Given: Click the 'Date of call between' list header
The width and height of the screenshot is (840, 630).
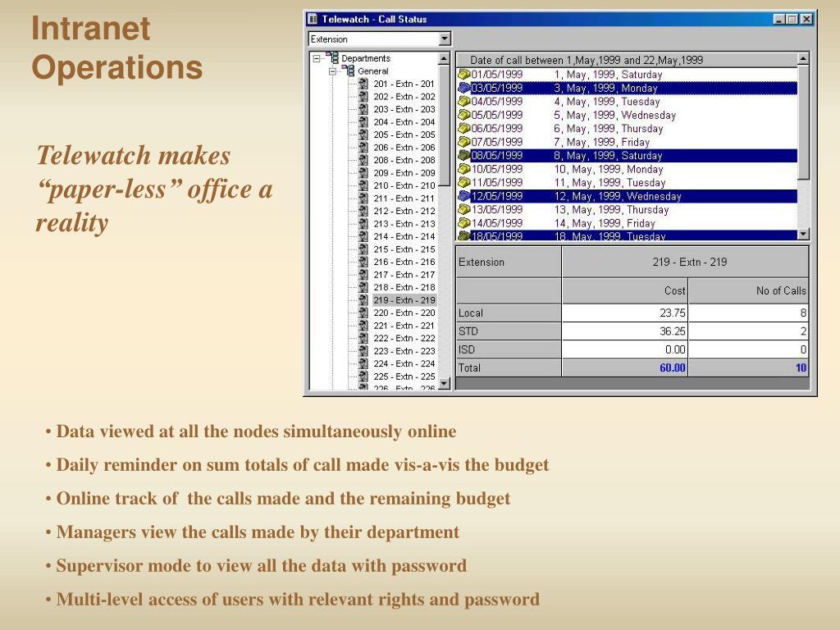Looking at the screenshot, I should 627,60.
